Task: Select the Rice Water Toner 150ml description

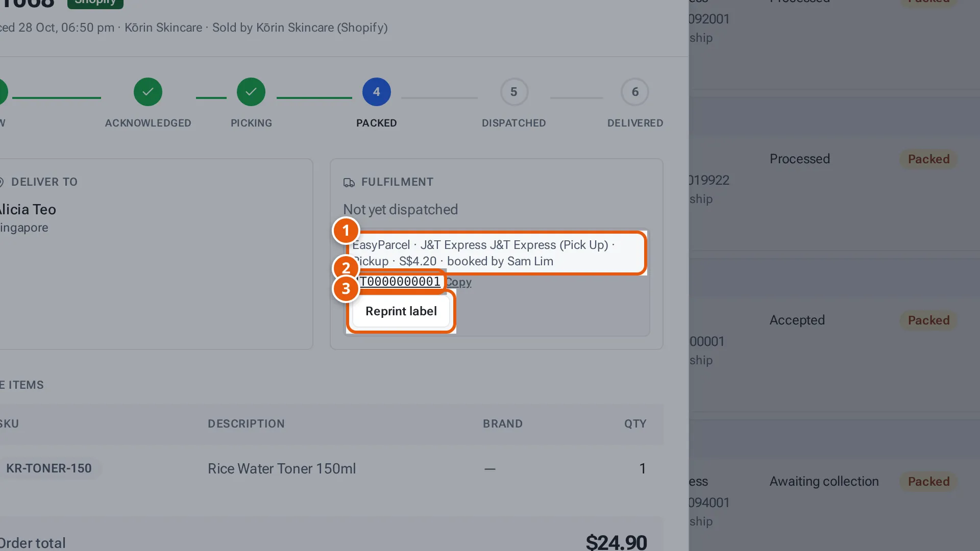Action: click(282, 468)
